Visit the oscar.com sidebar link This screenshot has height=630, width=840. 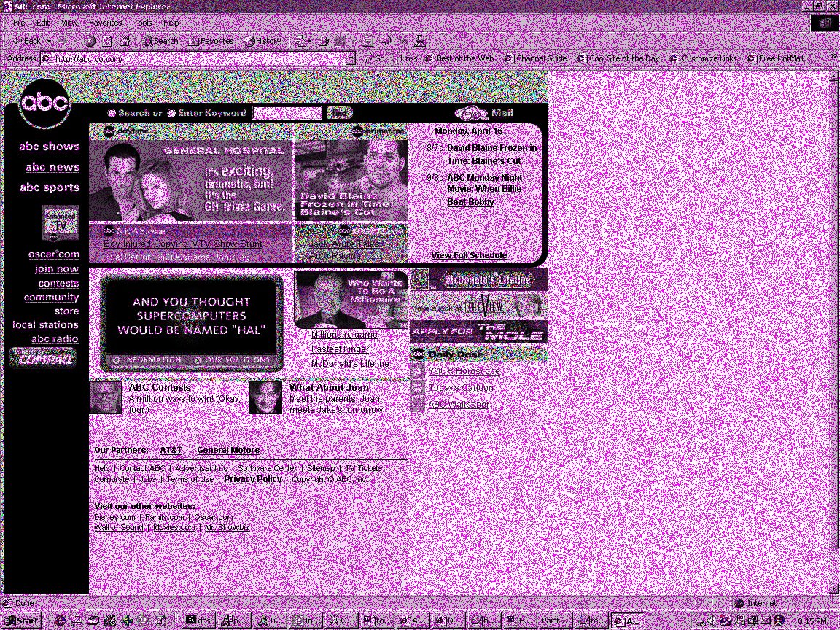53,254
